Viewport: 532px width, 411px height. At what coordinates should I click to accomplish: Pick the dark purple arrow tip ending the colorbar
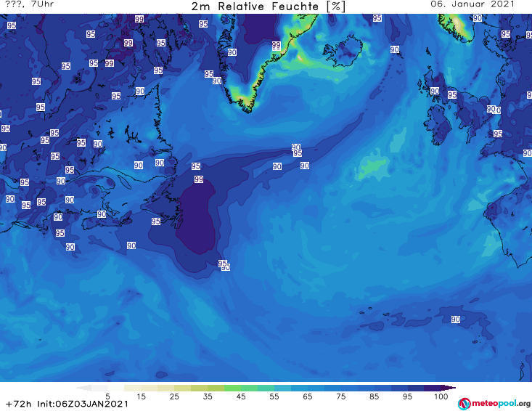pos(449,388)
